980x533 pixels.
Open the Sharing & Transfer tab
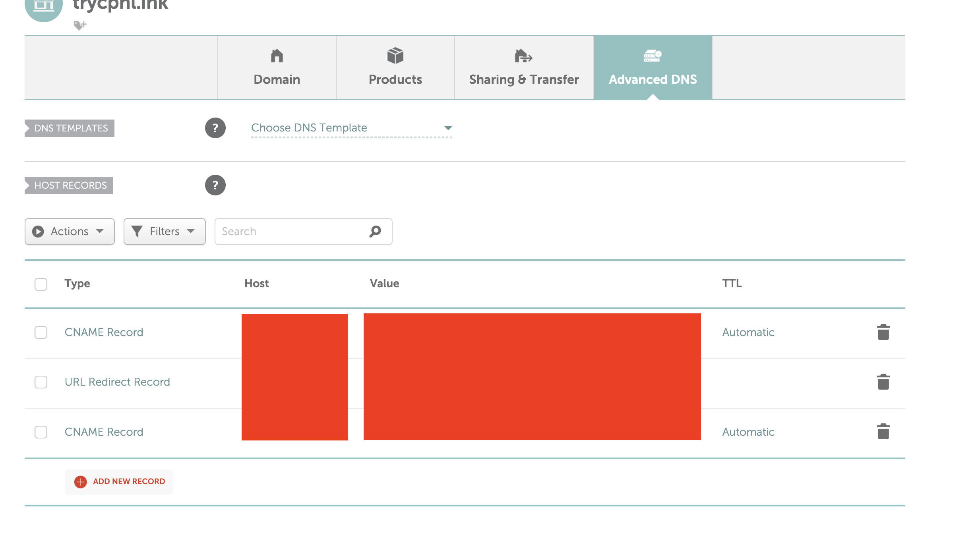(x=524, y=68)
